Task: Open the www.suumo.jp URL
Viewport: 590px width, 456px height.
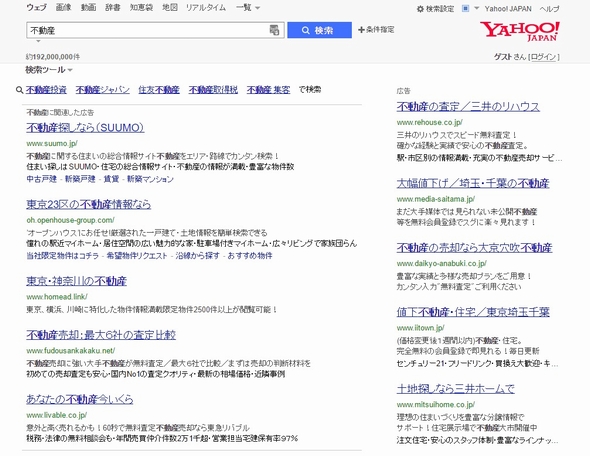Action: (52, 143)
